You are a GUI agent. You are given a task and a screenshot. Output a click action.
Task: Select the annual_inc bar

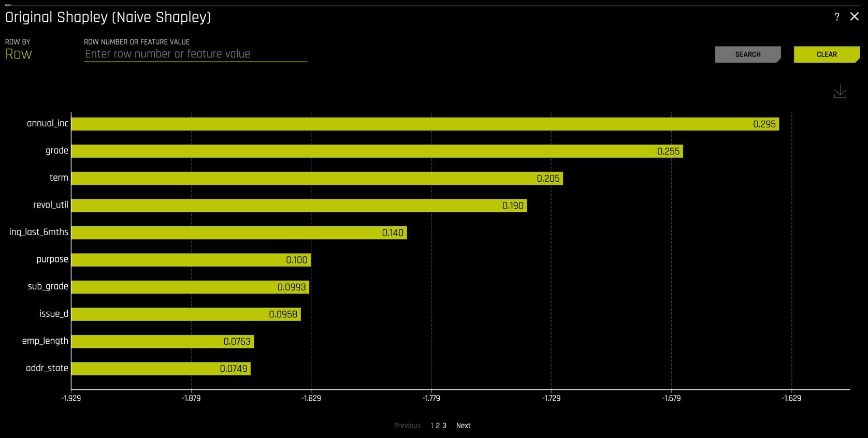click(x=425, y=124)
